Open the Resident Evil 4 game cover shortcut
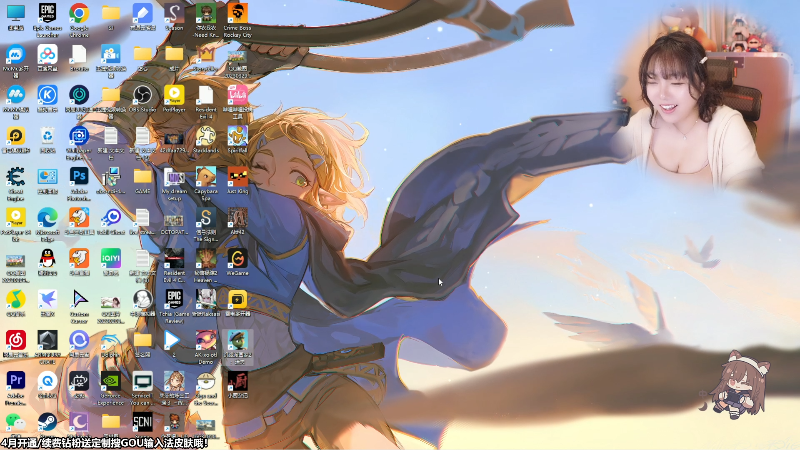 174,259
